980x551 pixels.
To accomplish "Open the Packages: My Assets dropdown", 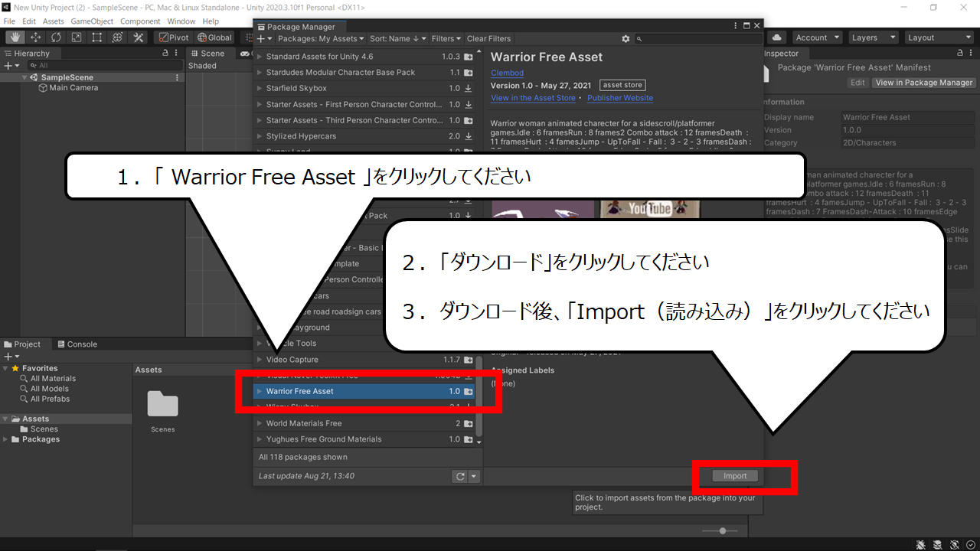I will click(320, 38).
